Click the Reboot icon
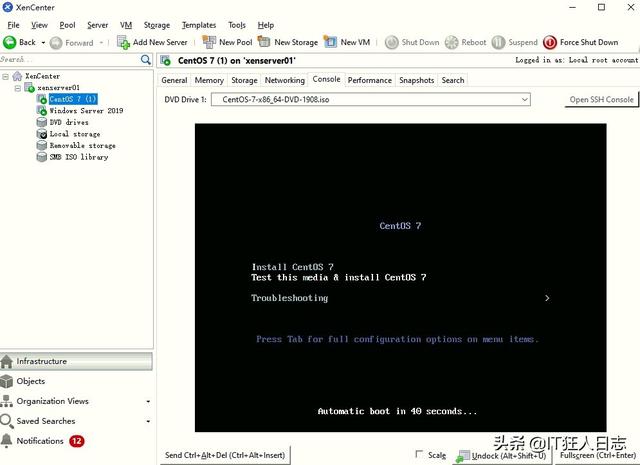The image size is (640, 465). point(451,42)
